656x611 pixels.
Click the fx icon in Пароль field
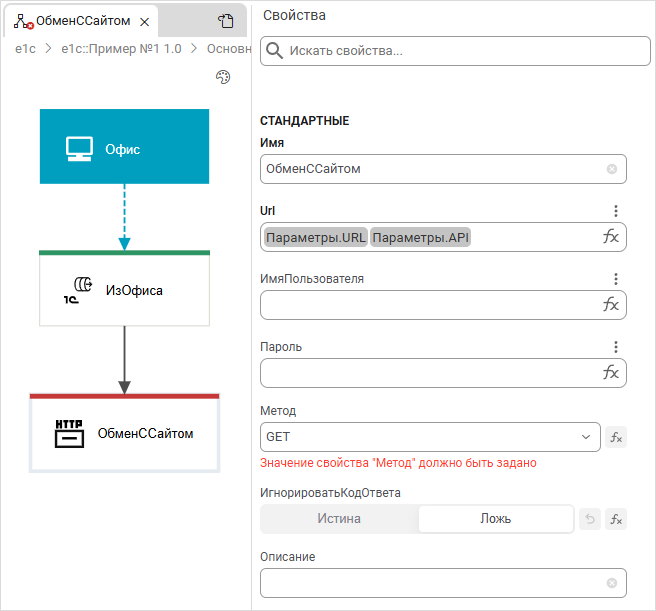[x=611, y=373]
